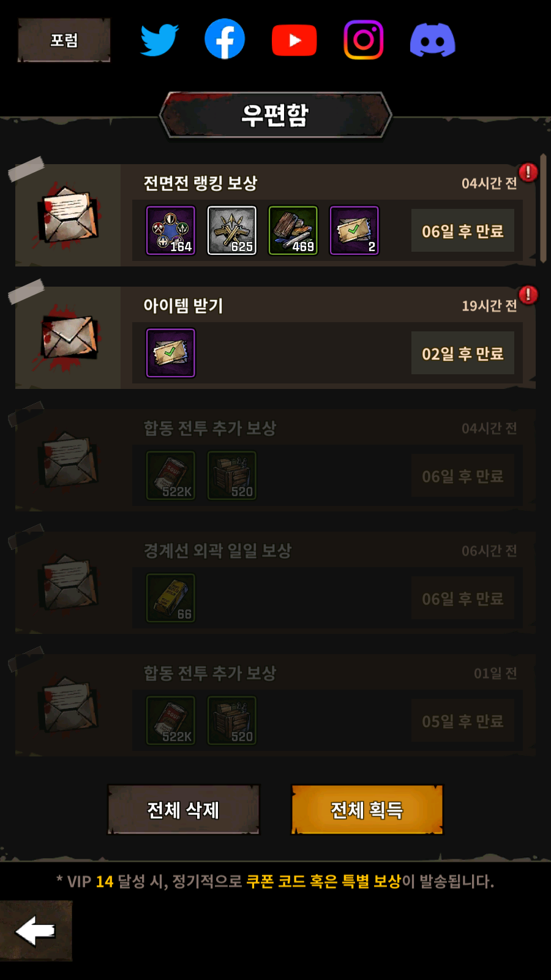Viewport: 551px width, 980px height.
Task: Tap the 522K soup can in first 합동 전투 mail
Action: coord(171,475)
